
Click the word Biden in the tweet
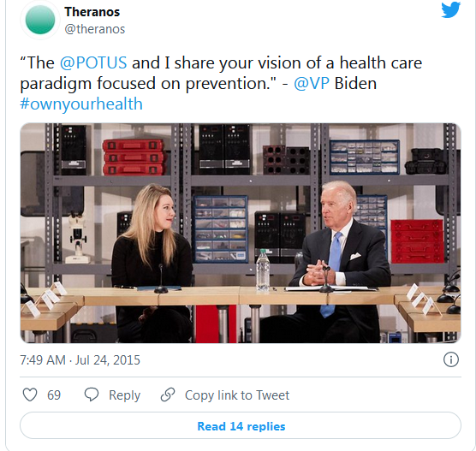(355, 83)
